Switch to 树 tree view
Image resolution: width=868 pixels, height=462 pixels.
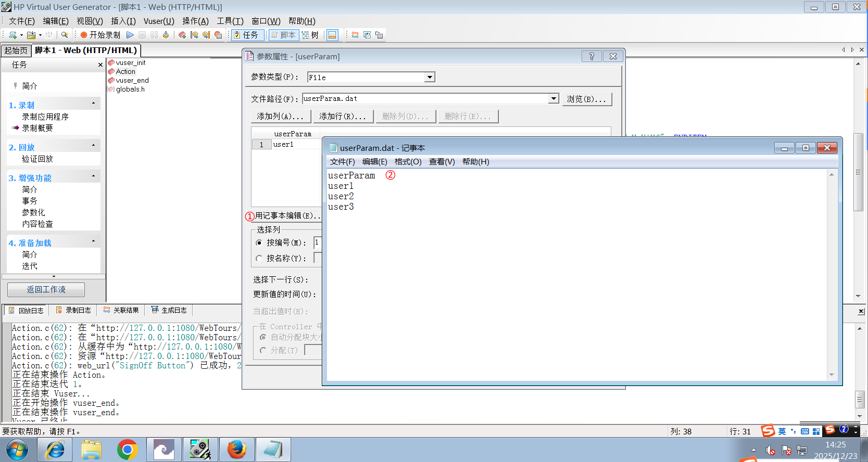(x=310, y=35)
